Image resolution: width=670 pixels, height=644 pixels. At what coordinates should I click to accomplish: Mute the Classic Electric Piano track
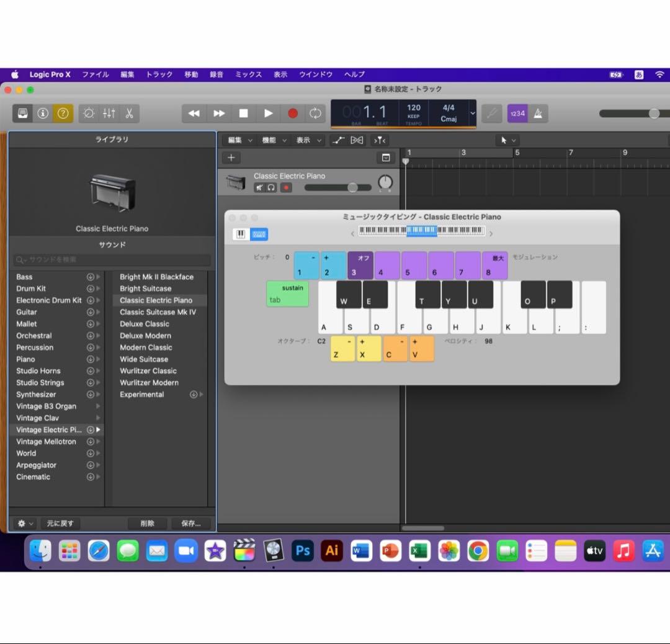pos(259,187)
